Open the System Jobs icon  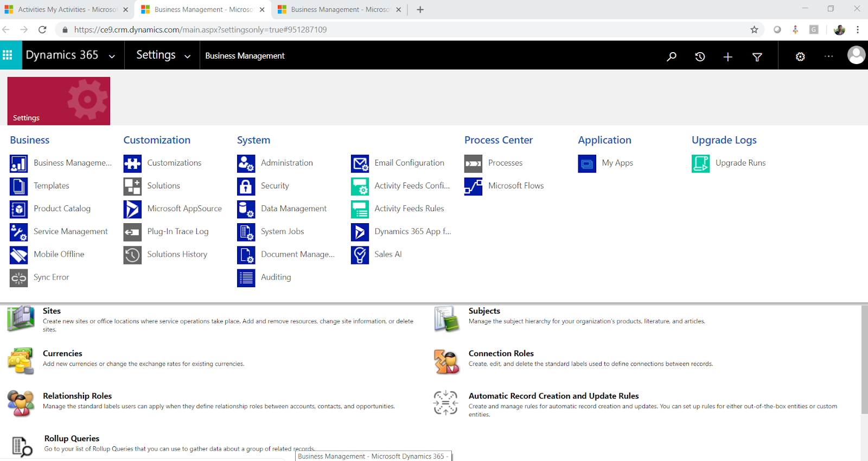[x=246, y=232]
